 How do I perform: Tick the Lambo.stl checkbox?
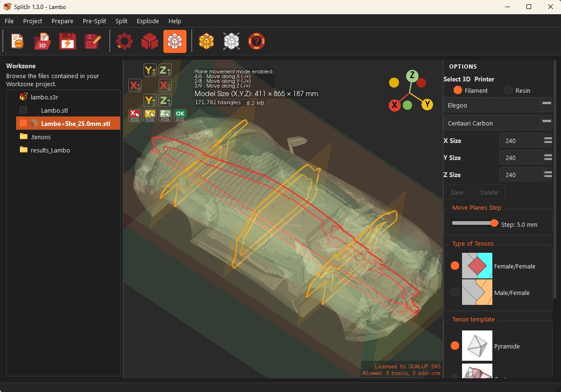click(23, 110)
